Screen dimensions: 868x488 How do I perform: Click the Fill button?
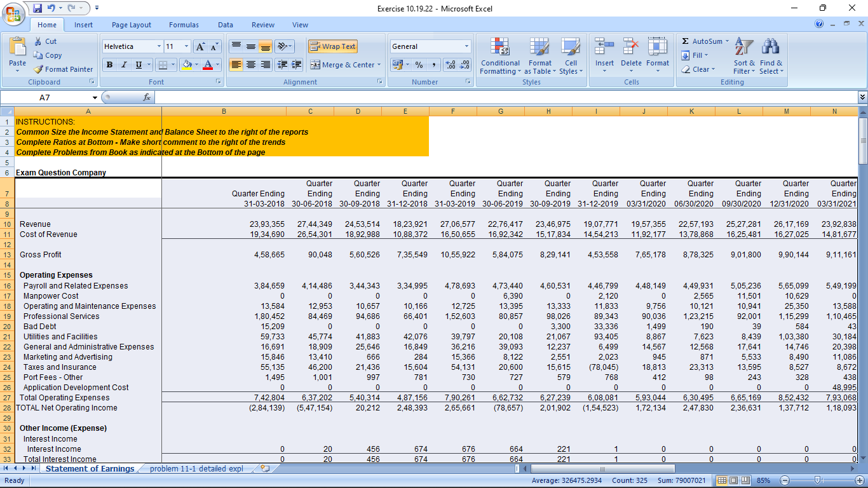[694, 55]
